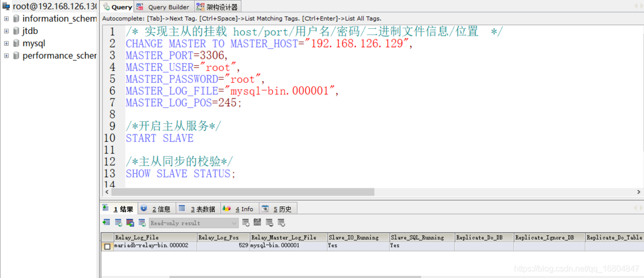Click the editor horizontal scrollbar thumb

coord(243,192)
